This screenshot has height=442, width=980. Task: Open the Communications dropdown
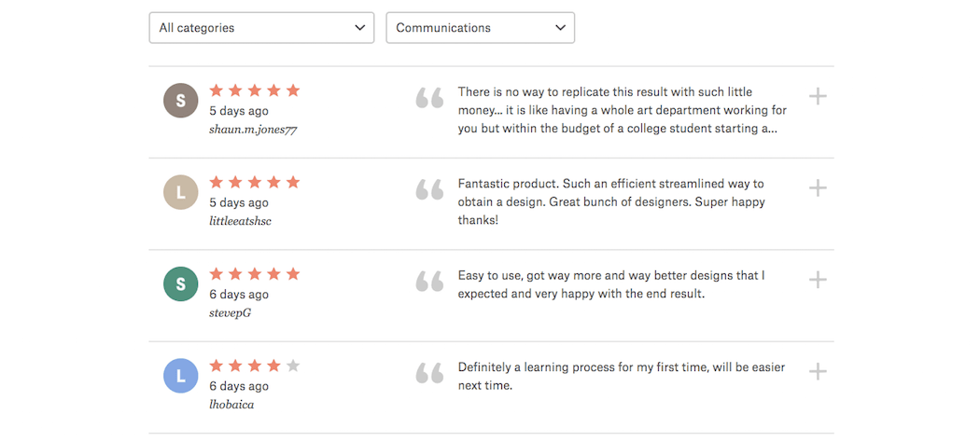click(480, 28)
